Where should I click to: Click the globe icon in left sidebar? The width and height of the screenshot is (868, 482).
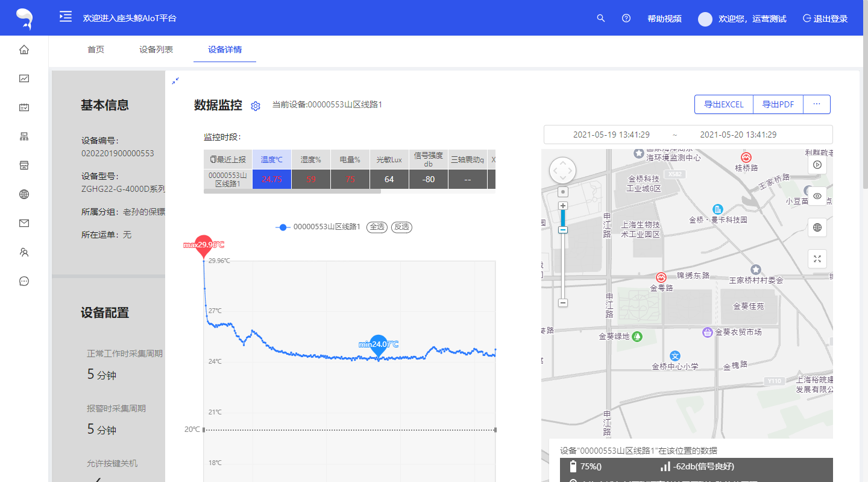pos(24,194)
